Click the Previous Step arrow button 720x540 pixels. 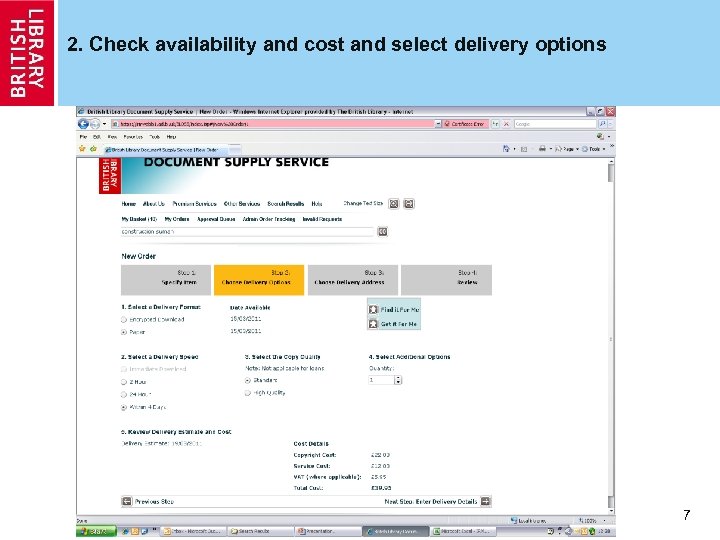(x=127, y=501)
